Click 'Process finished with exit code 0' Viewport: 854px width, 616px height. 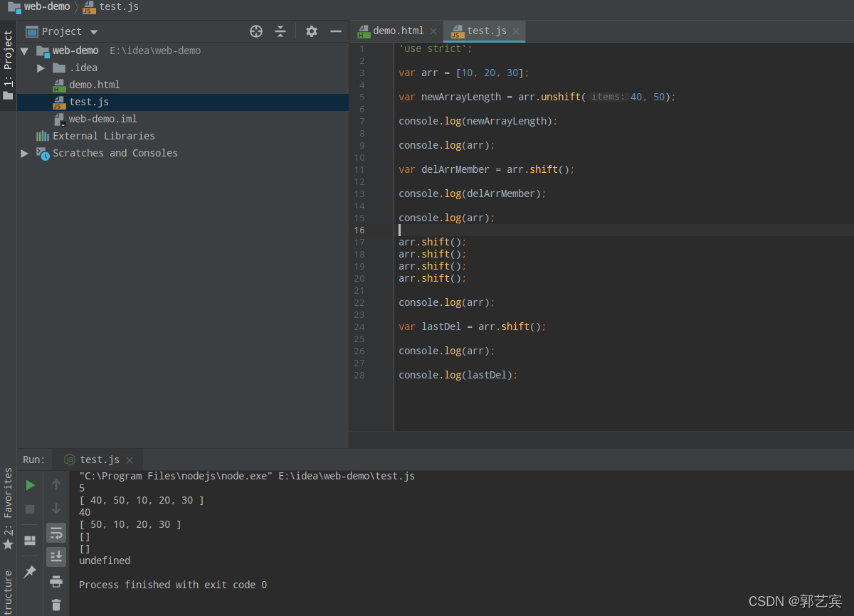pos(173,585)
